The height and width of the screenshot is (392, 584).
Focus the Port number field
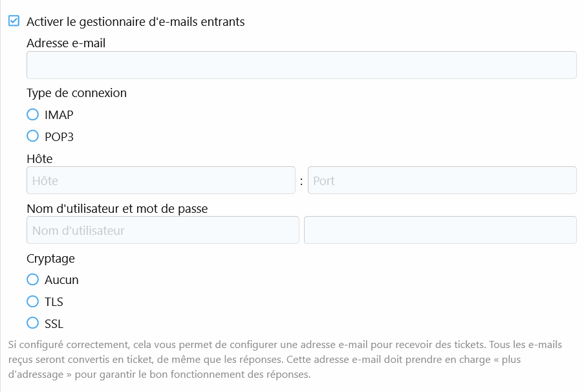tap(442, 180)
